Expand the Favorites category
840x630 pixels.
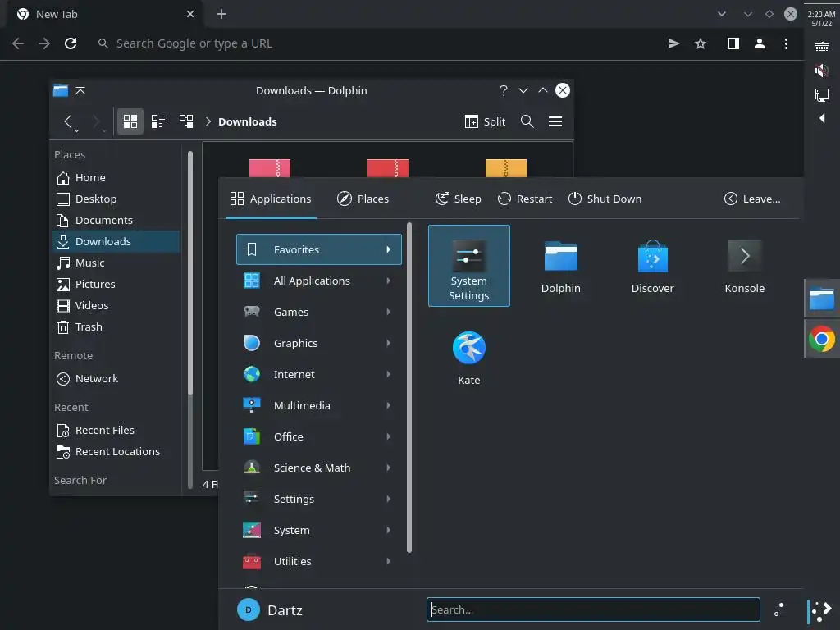(x=319, y=249)
